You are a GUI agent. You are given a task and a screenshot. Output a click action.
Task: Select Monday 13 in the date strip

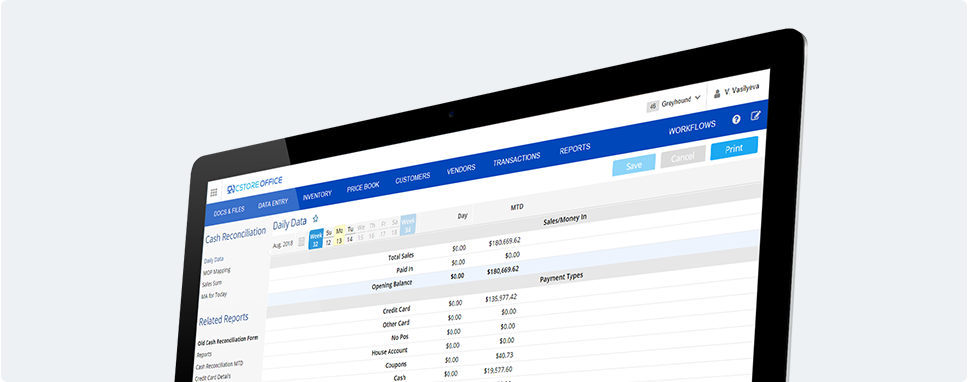pos(339,235)
